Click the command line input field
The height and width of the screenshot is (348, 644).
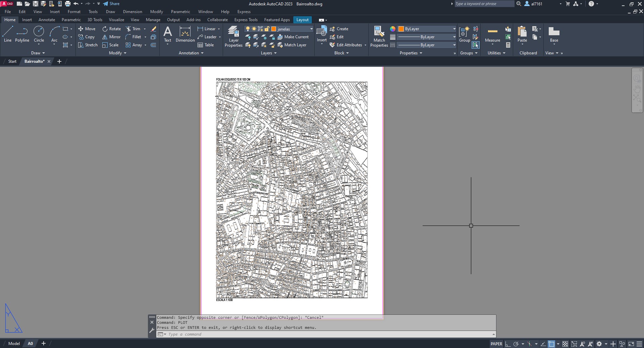point(329,334)
